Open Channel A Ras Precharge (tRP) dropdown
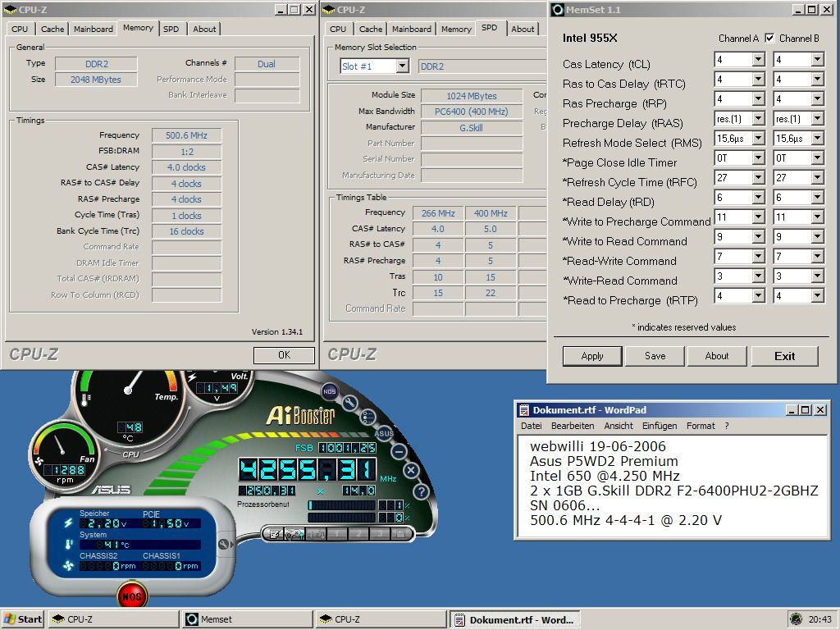840x630 pixels. (758, 99)
